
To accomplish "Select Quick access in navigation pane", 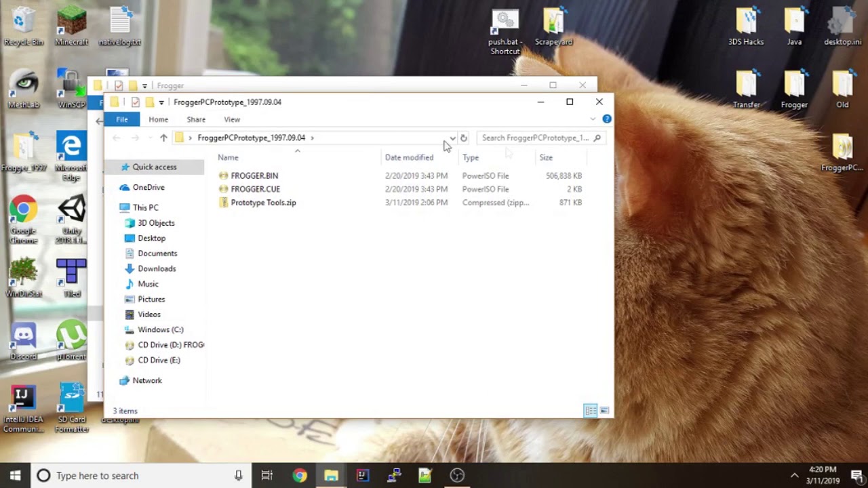I will tap(154, 167).
